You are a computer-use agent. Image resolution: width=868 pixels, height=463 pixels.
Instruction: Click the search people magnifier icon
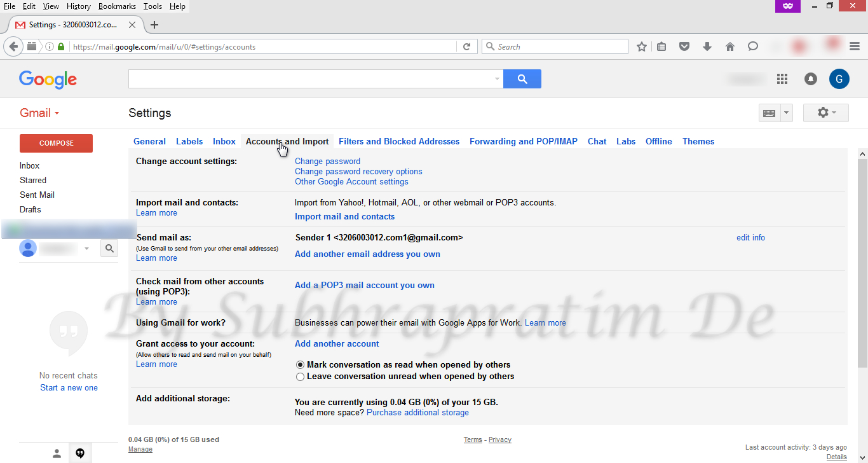point(109,249)
